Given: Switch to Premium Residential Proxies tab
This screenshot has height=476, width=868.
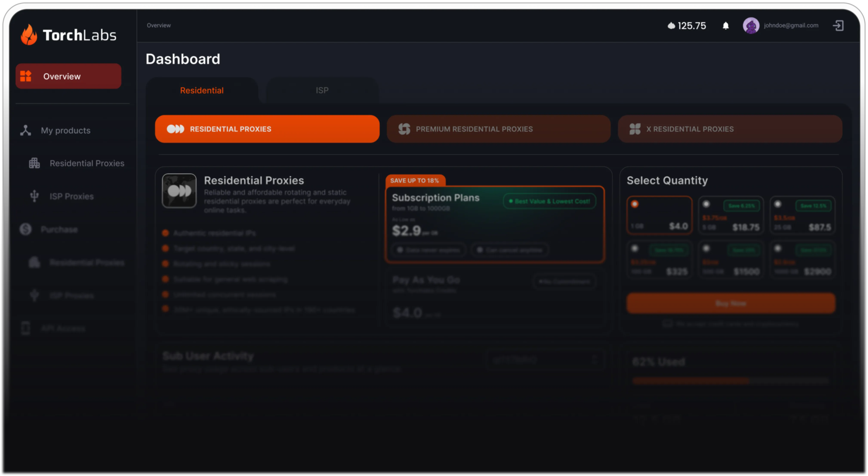Looking at the screenshot, I should point(498,129).
